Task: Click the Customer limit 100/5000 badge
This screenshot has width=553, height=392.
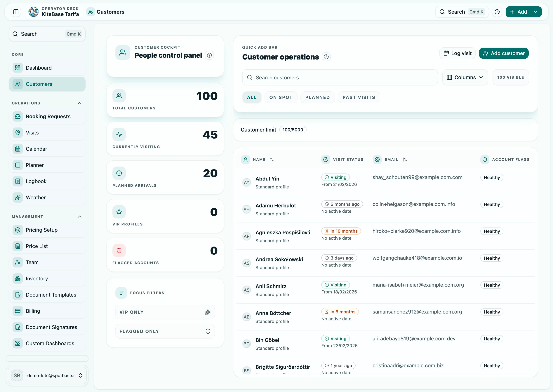Action: click(293, 130)
